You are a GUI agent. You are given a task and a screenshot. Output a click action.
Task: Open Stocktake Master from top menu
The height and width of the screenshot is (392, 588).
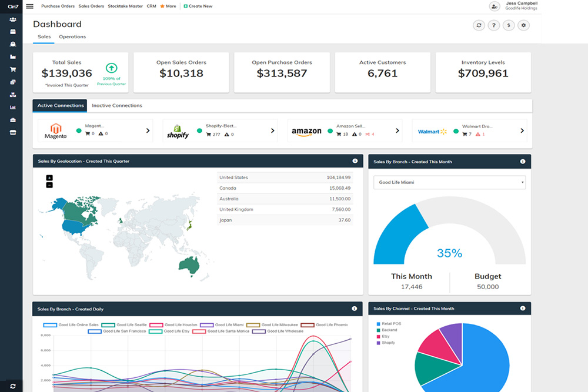pos(125,6)
